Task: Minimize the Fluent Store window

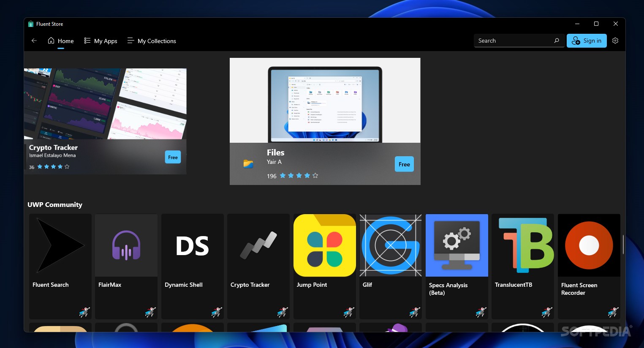Action: tap(577, 24)
